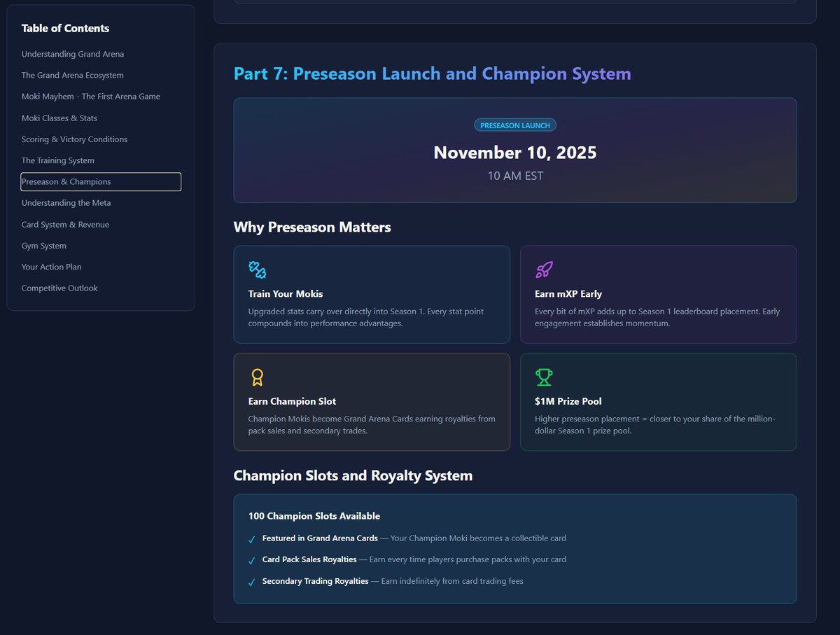Click the Table of Contents heading

[x=65, y=28]
